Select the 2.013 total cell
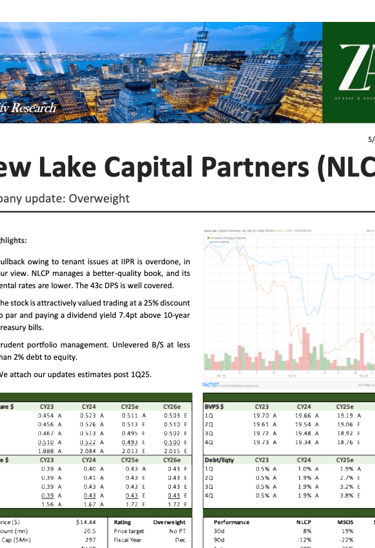Viewport: 375px width, 548px height. (x=130, y=451)
